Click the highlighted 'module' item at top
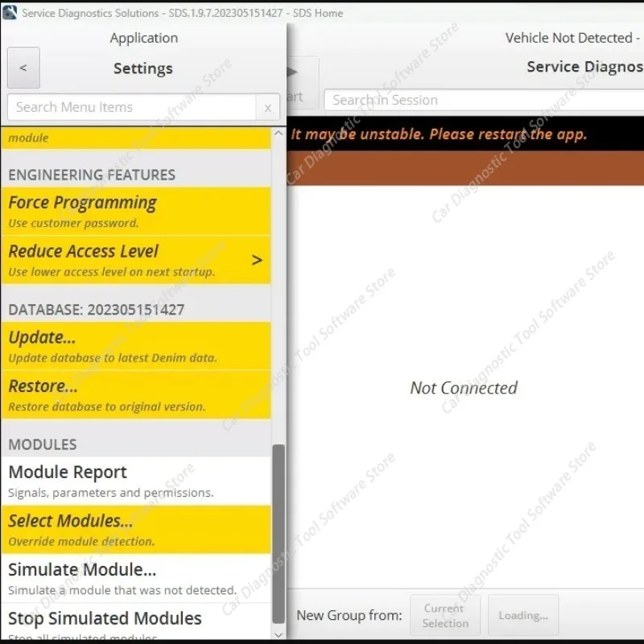The height and width of the screenshot is (644, 644). pos(136,138)
